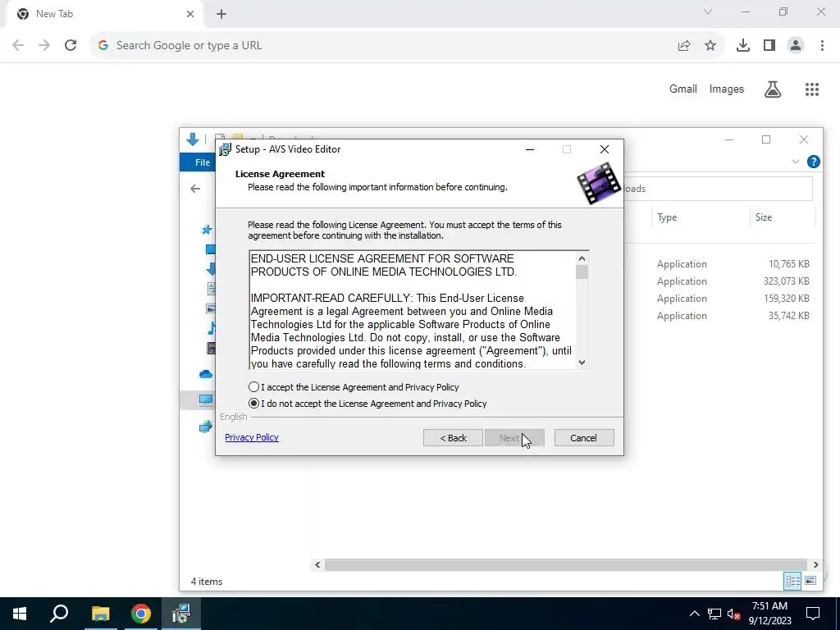The width and height of the screenshot is (840, 630).
Task: Open Videos film icon in Explorer sidebar
Action: pos(211,348)
